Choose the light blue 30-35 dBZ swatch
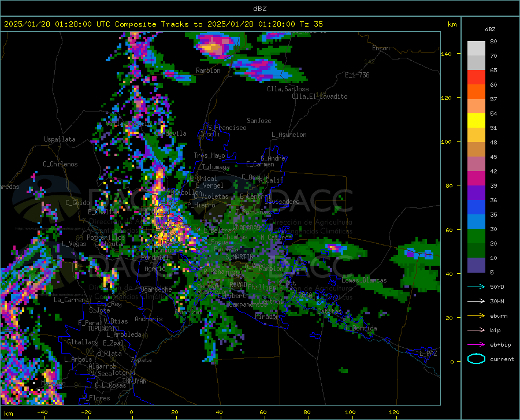Image resolution: width=520 pixels, height=420 pixels. coord(476,222)
